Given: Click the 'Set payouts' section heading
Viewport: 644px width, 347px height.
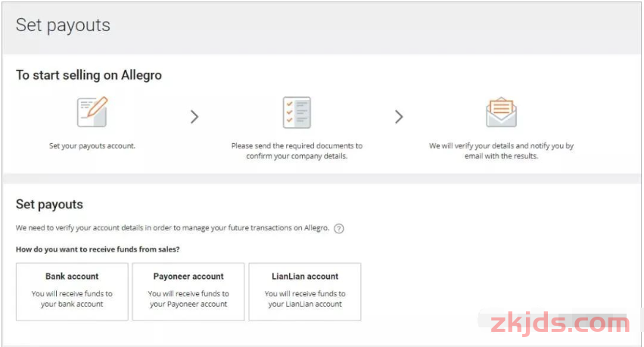Looking at the screenshot, I should (49, 205).
